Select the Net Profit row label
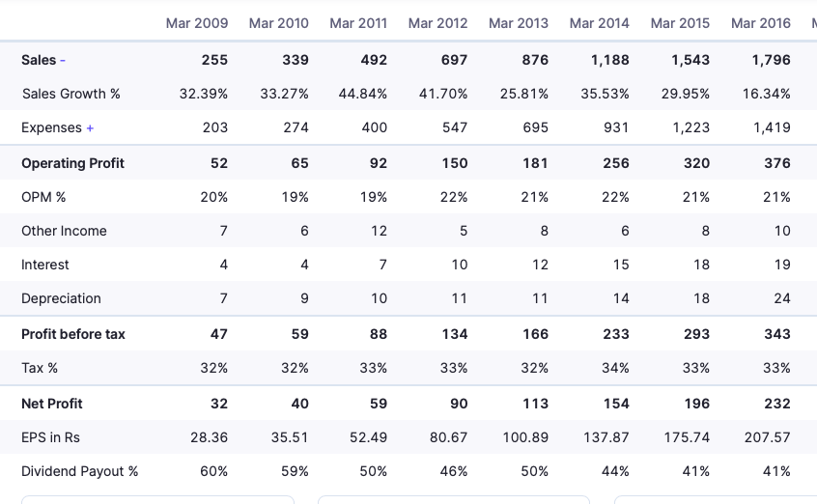This screenshot has width=817, height=504. [x=52, y=404]
